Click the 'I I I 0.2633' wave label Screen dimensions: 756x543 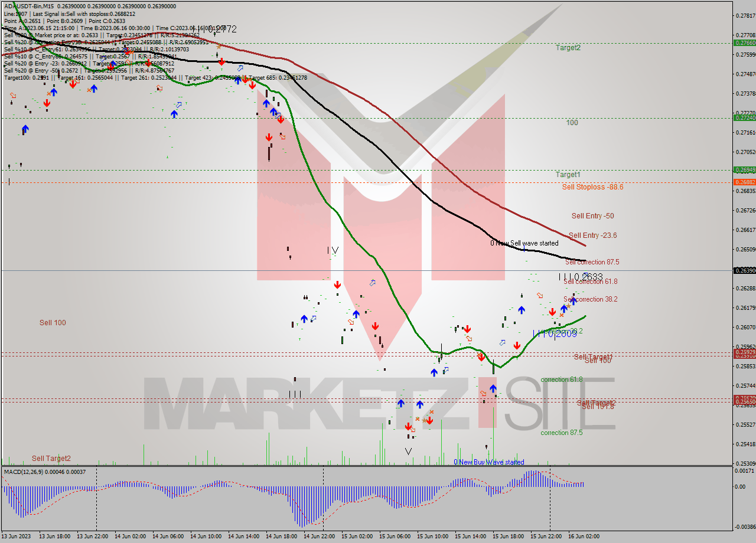point(581,276)
